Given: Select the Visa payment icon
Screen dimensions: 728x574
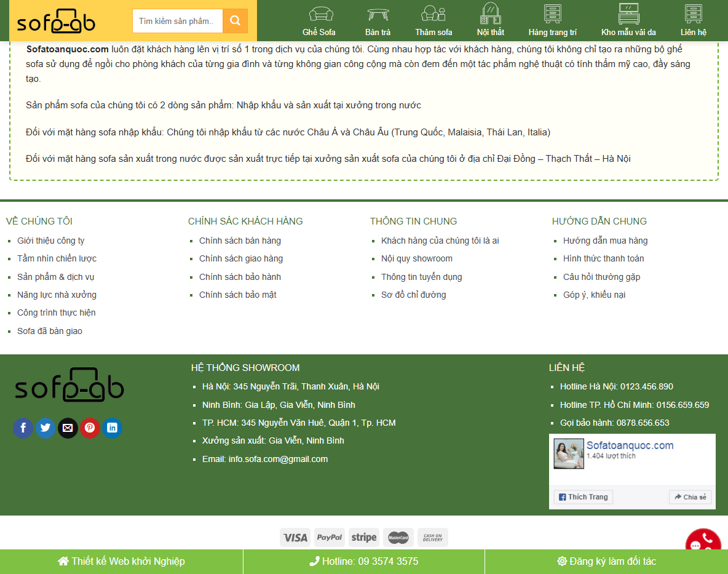Looking at the screenshot, I should [x=295, y=537].
